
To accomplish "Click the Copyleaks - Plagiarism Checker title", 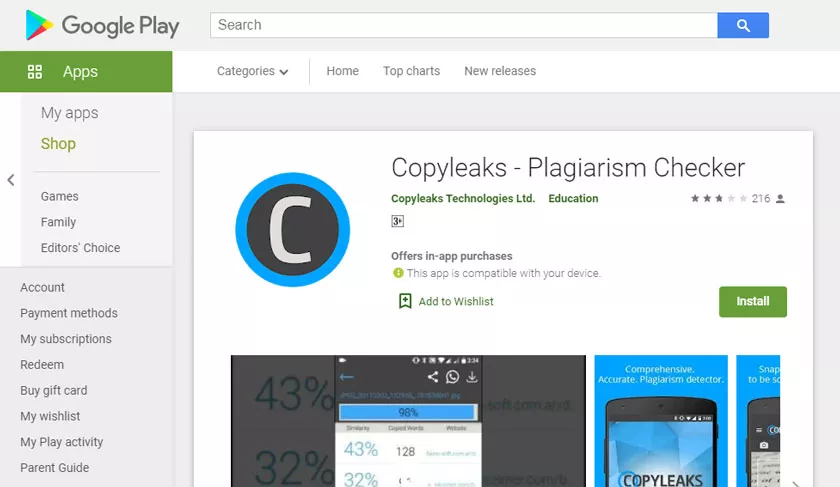I will point(568,168).
